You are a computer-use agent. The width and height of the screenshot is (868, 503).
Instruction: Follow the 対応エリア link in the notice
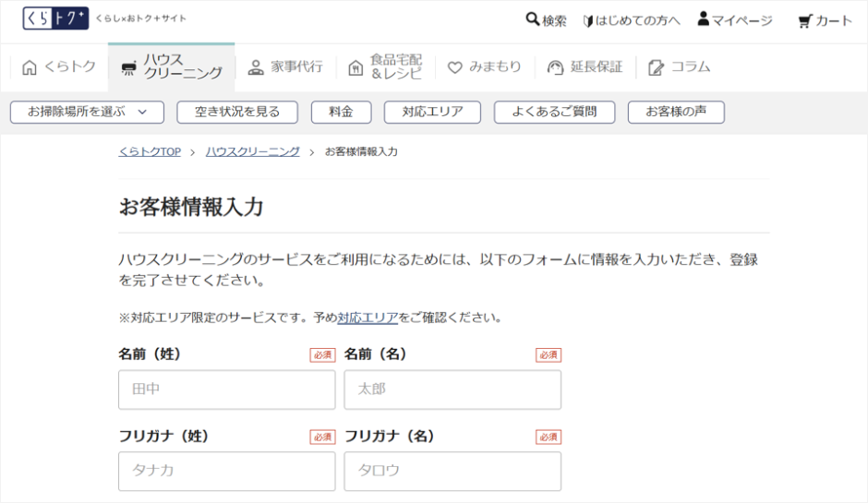click(368, 317)
